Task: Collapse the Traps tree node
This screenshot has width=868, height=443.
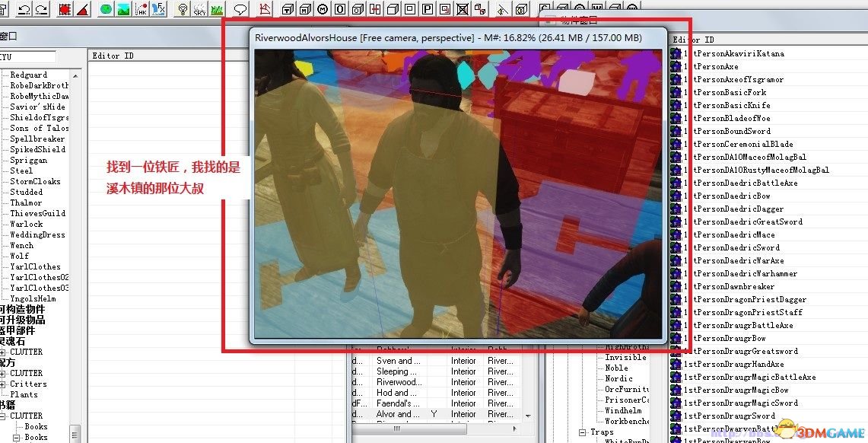Action: tap(583, 432)
